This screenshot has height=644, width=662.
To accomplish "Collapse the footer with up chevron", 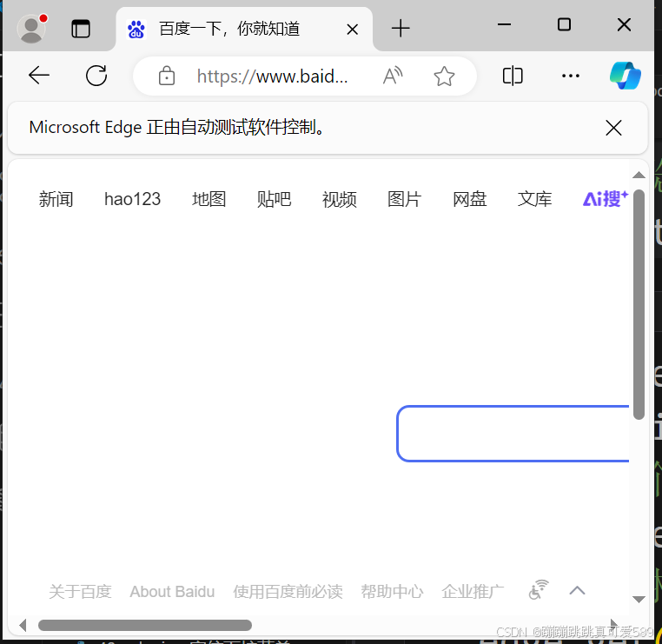I will pos(577,590).
